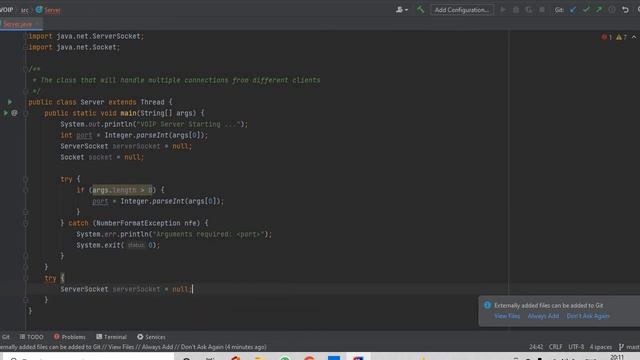Open the TODO tool window tab

click(x=31, y=337)
